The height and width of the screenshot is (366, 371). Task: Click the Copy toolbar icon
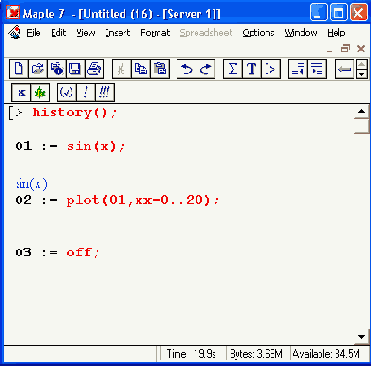tap(141, 69)
